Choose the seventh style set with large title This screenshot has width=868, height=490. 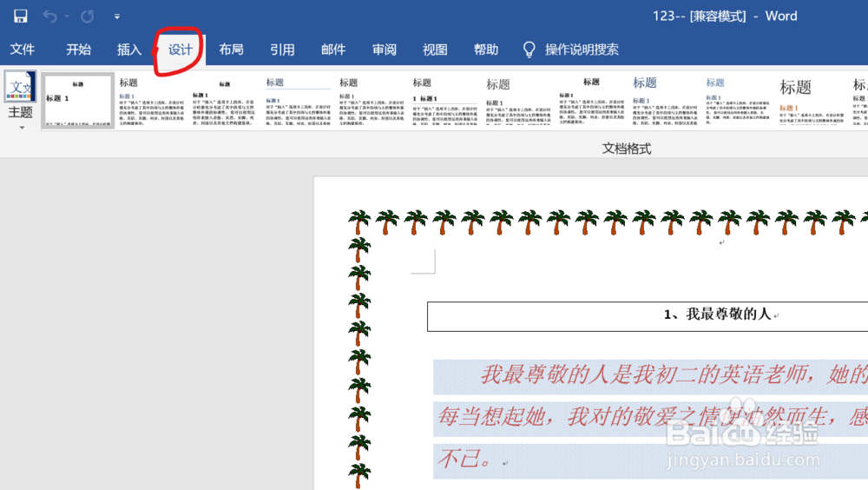point(518,100)
